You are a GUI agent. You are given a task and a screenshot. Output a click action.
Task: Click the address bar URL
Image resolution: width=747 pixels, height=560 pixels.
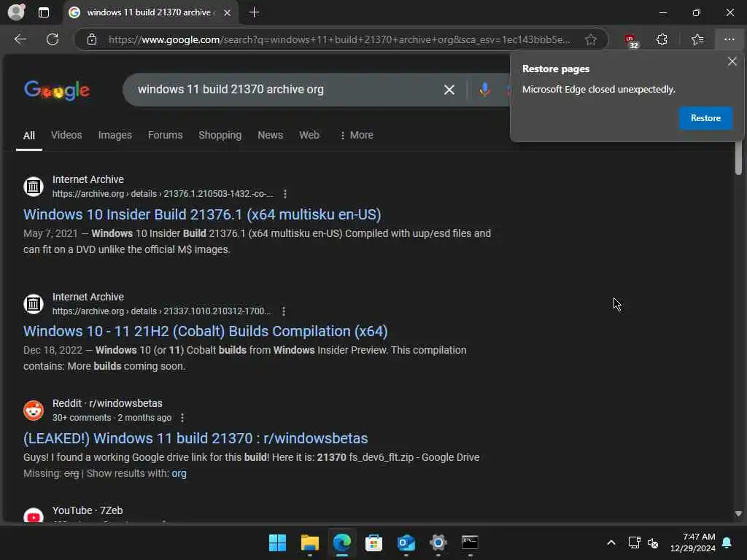[x=338, y=39]
